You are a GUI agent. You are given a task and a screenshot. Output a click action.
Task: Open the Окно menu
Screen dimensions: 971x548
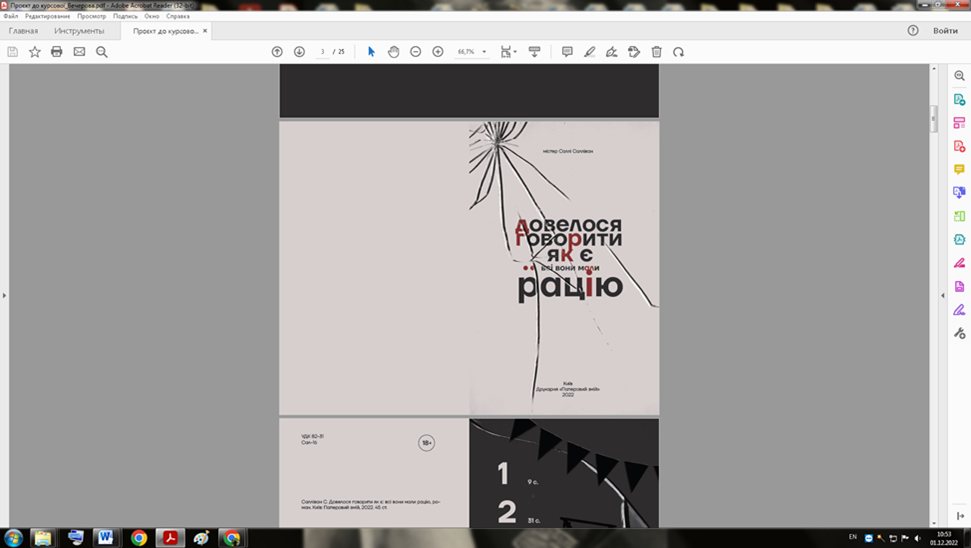(x=152, y=16)
